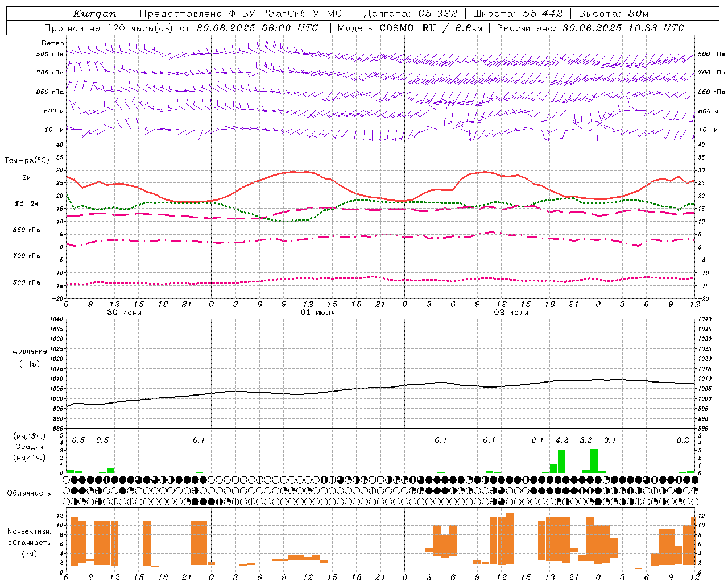Viewport: 728px width, 582px height.
Task: Click the longitude value Долгота: 65.322
Action: 410,14
